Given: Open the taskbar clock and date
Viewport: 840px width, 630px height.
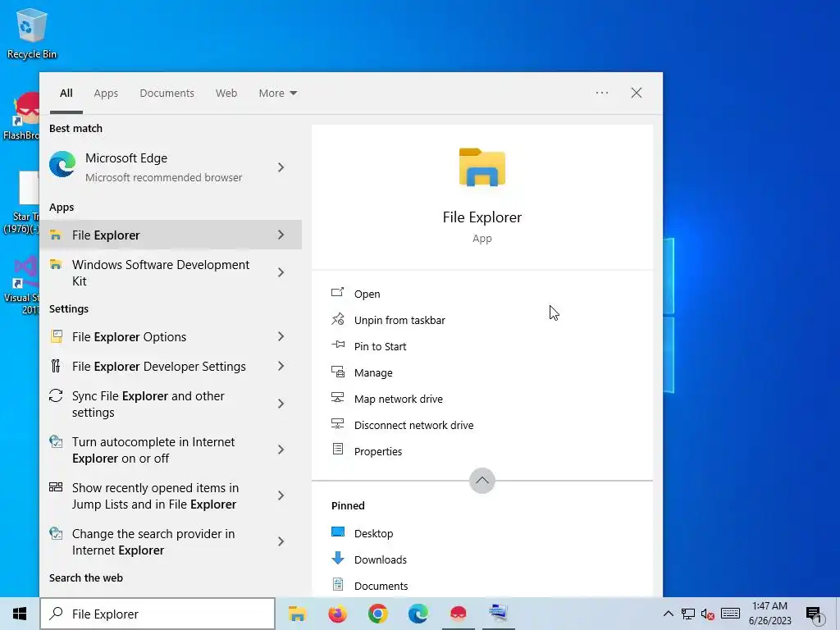Looking at the screenshot, I should coord(769,614).
